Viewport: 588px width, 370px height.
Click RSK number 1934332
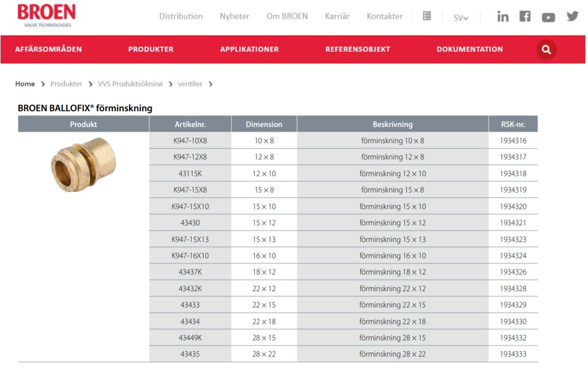tap(513, 338)
